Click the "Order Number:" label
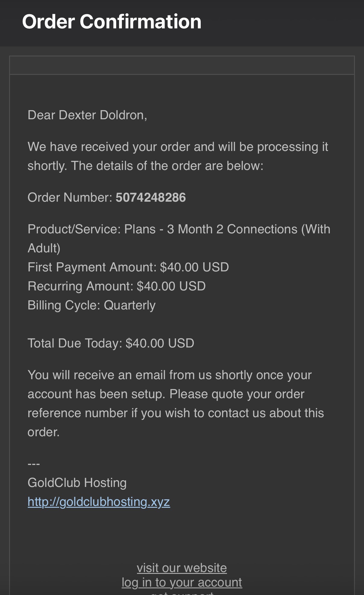Screen dimensions: 364x595 coord(70,198)
